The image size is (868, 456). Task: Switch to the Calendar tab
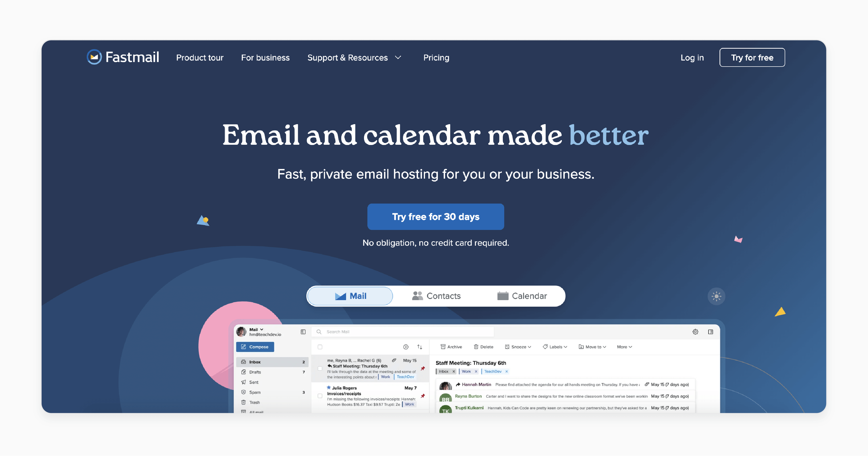521,296
